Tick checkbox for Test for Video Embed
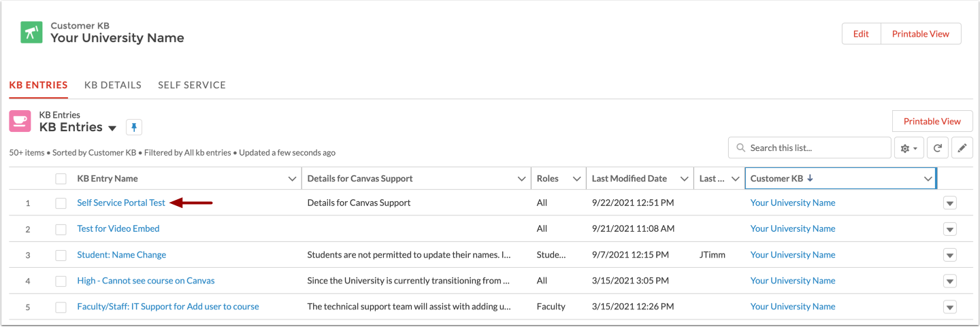The width and height of the screenshot is (980, 327). tap(61, 229)
